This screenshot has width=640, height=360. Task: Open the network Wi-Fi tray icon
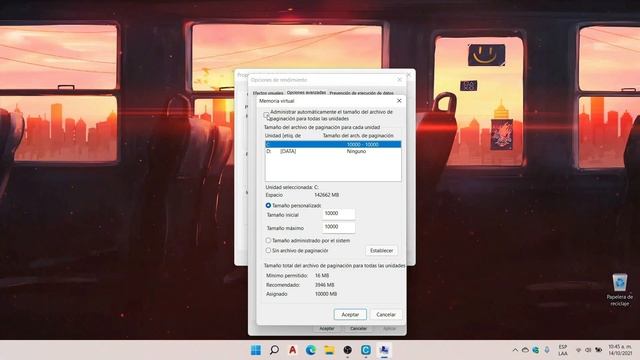pyautogui.click(x=578, y=350)
